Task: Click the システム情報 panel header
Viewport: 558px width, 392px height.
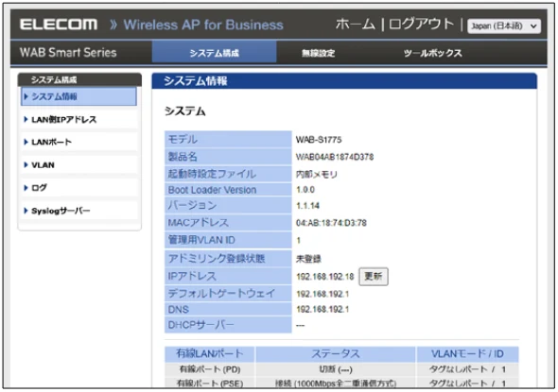Action: 344,81
